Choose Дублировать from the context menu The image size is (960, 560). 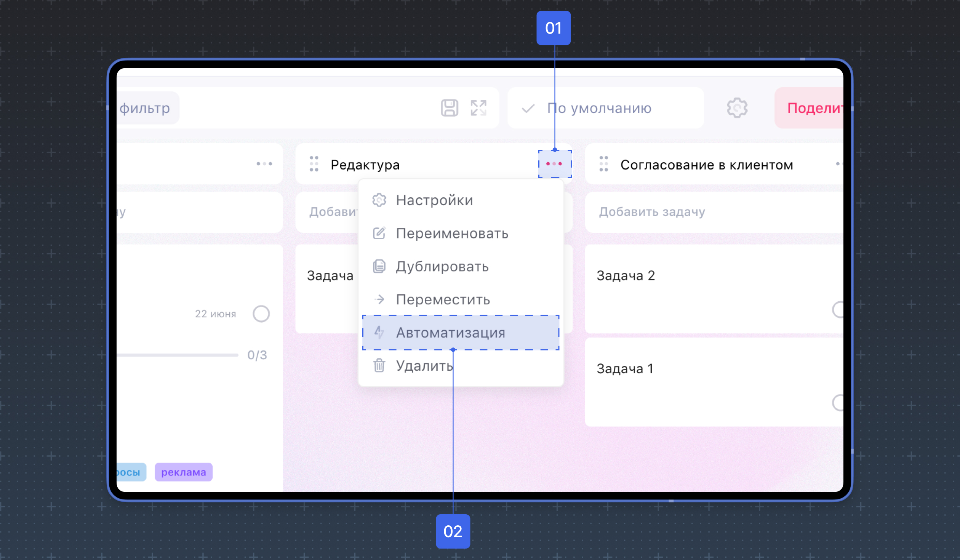click(461, 266)
